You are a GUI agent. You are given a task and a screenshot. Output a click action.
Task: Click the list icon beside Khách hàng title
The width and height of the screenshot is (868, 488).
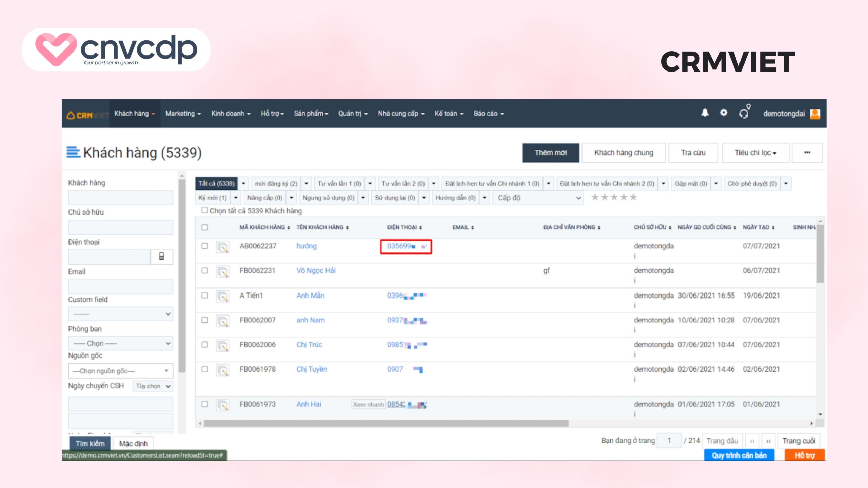[x=73, y=152]
